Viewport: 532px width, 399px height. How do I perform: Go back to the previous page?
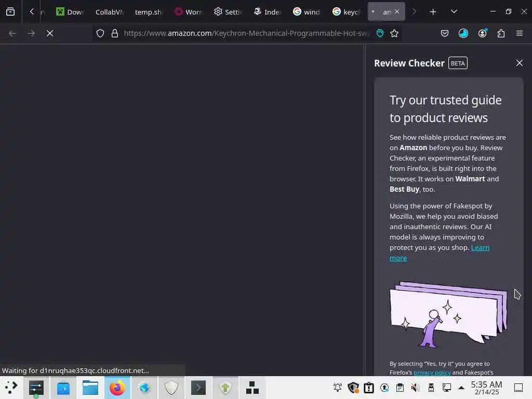click(x=12, y=33)
